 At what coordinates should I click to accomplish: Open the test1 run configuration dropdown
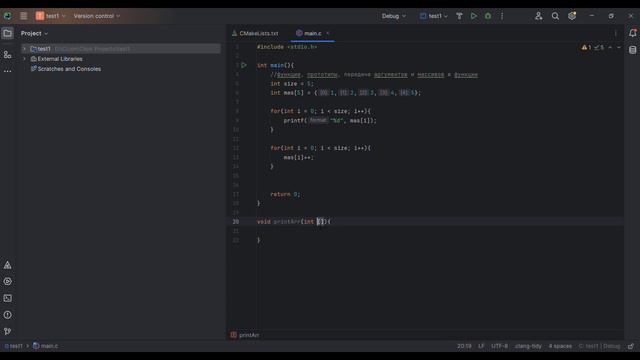434,16
